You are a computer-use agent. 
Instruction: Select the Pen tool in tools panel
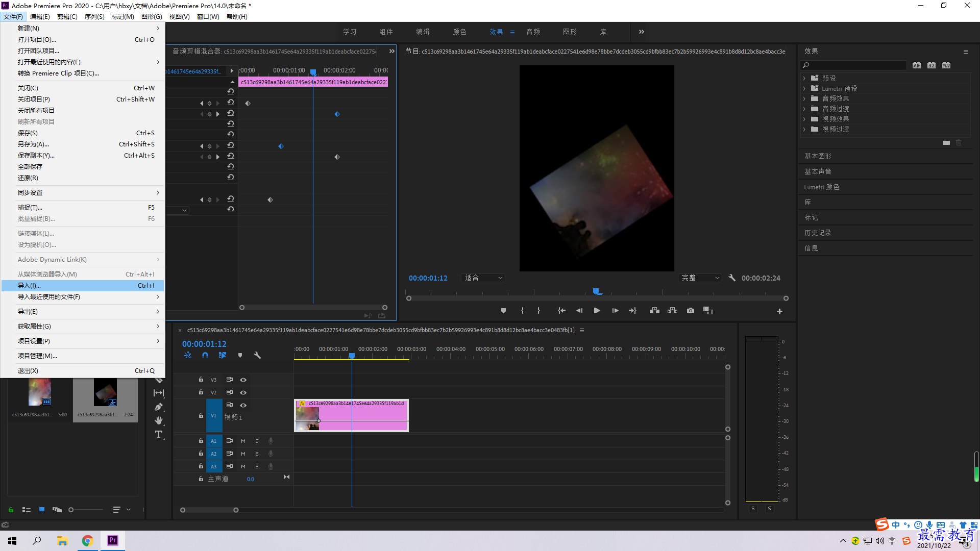pos(159,407)
